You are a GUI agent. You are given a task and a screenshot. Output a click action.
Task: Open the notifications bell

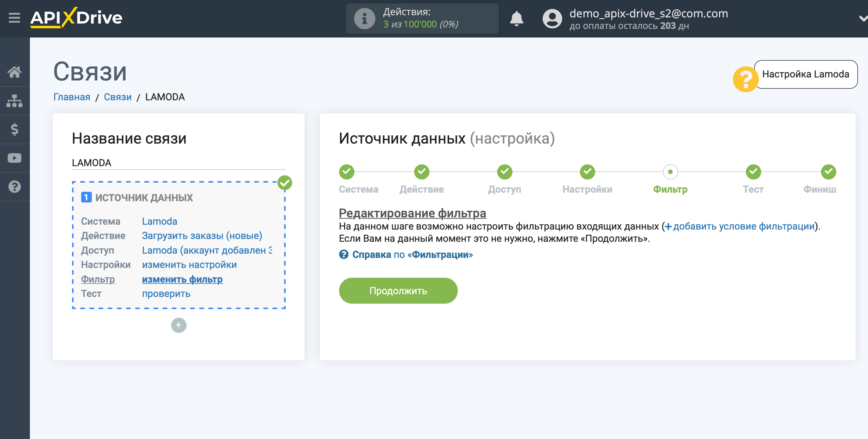click(516, 19)
